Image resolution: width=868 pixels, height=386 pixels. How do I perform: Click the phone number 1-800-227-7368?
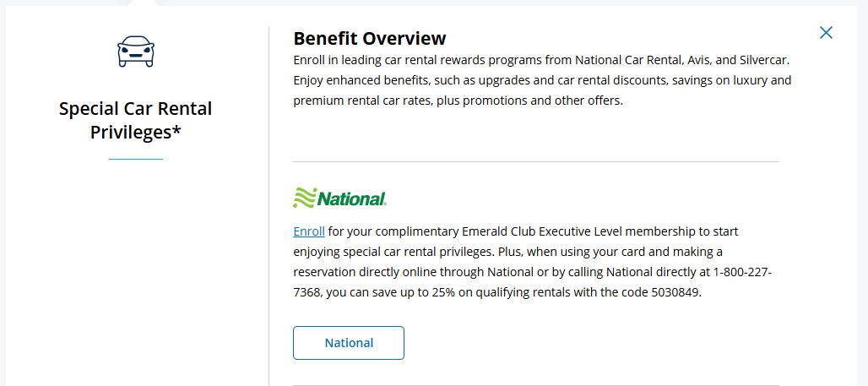pos(743,272)
